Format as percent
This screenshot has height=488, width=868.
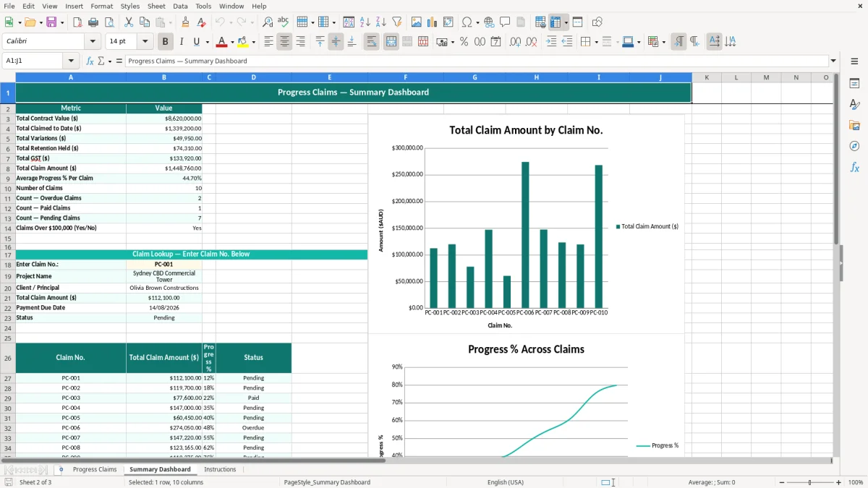[464, 42]
